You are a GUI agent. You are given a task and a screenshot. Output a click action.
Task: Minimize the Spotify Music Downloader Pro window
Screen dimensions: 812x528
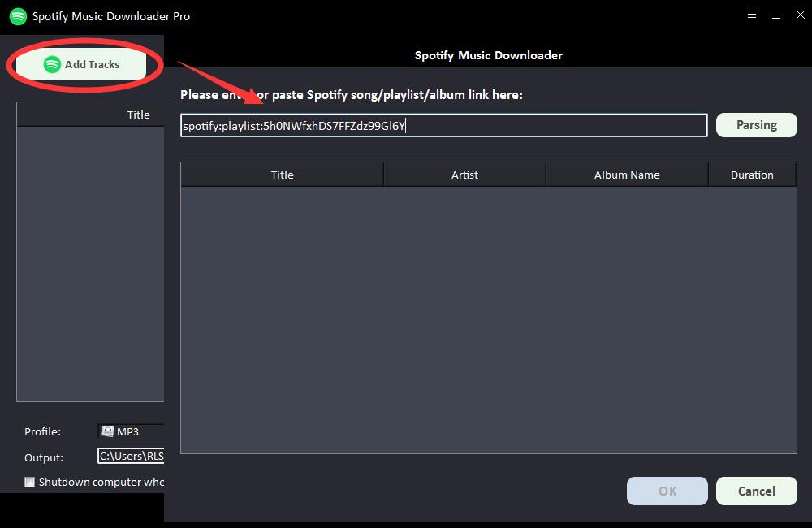776,15
